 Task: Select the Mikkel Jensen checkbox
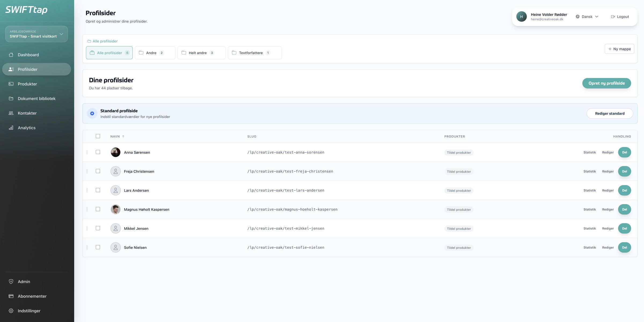98,228
